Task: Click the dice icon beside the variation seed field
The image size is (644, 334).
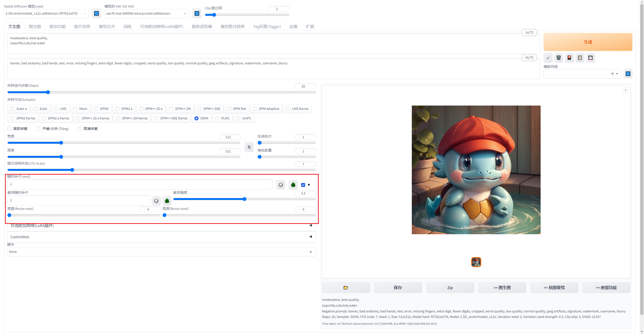Action: pos(156,201)
